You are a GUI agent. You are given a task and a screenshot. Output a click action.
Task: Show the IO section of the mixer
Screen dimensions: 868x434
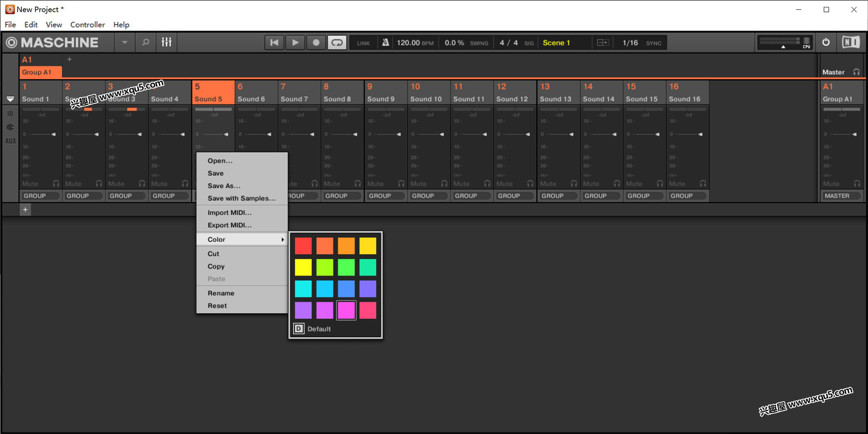point(10,114)
